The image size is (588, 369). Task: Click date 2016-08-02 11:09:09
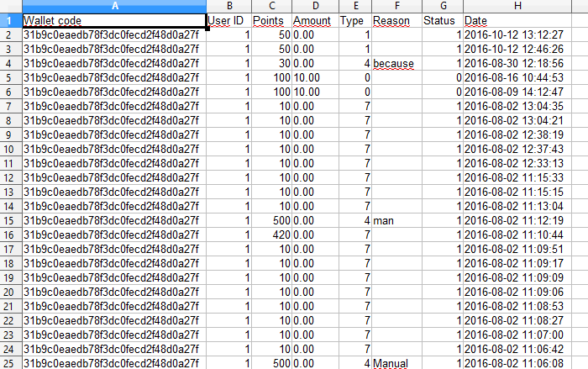pos(517,277)
